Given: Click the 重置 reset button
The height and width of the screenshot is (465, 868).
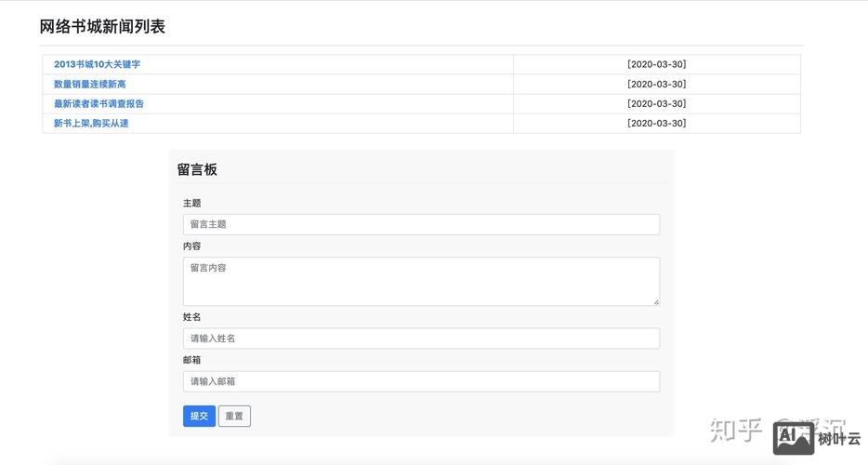Looking at the screenshot, I should tap(234, 416).
